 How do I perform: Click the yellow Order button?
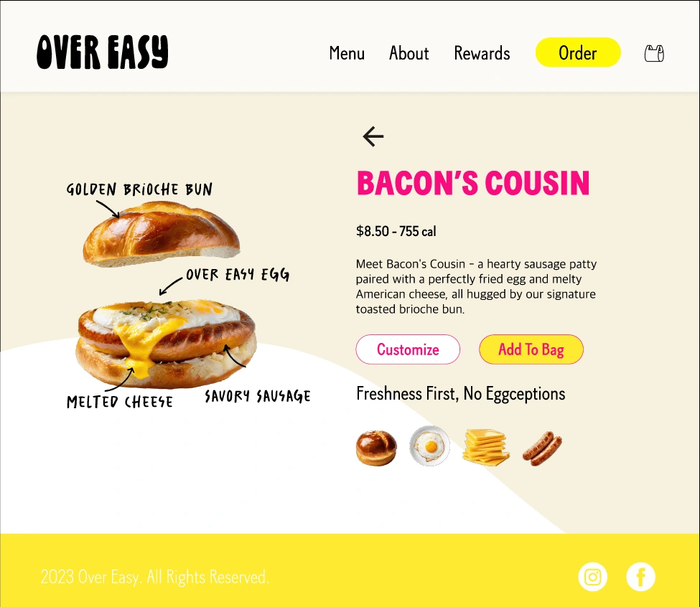click(x=578, y=52)
